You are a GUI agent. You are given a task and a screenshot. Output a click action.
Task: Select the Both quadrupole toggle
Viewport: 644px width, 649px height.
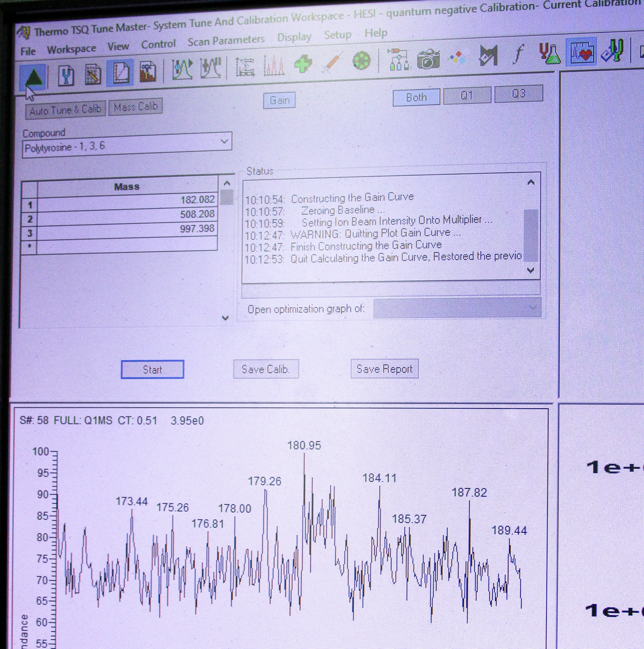pyautogui.click(x=416, y=97)
